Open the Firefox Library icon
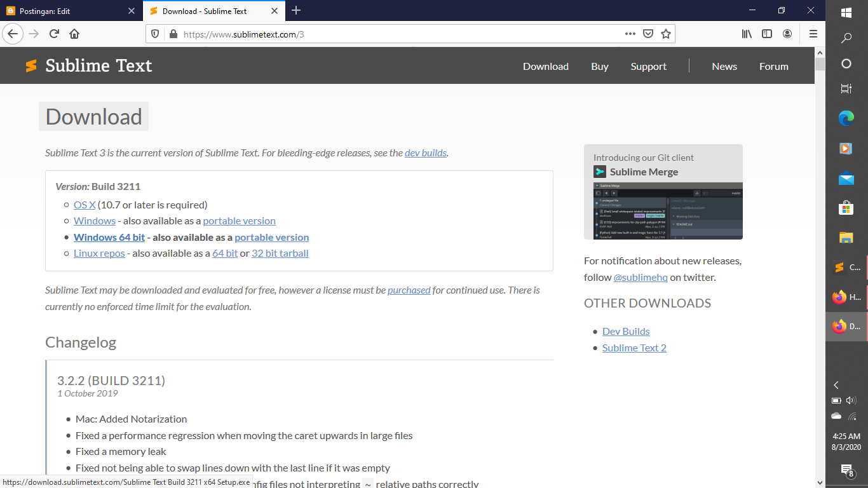 tap(746, 34)
